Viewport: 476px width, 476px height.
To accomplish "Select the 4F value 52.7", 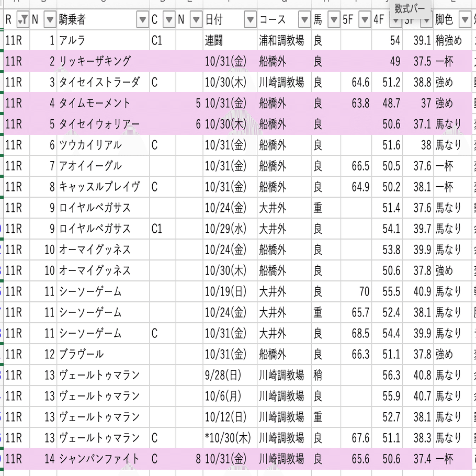I will (x=387, y=417).
